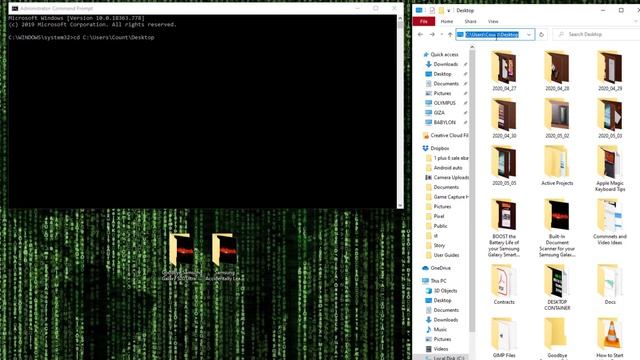Open the User Guides Dropbox folder
Image resolution: width=640 pixels, height=360 pixels.
coord(446,255)
